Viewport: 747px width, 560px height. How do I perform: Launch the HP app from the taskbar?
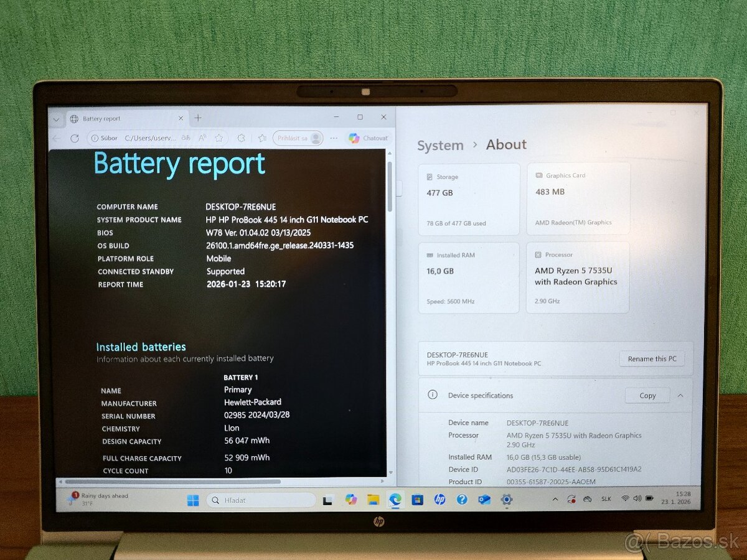coord(439,499)
